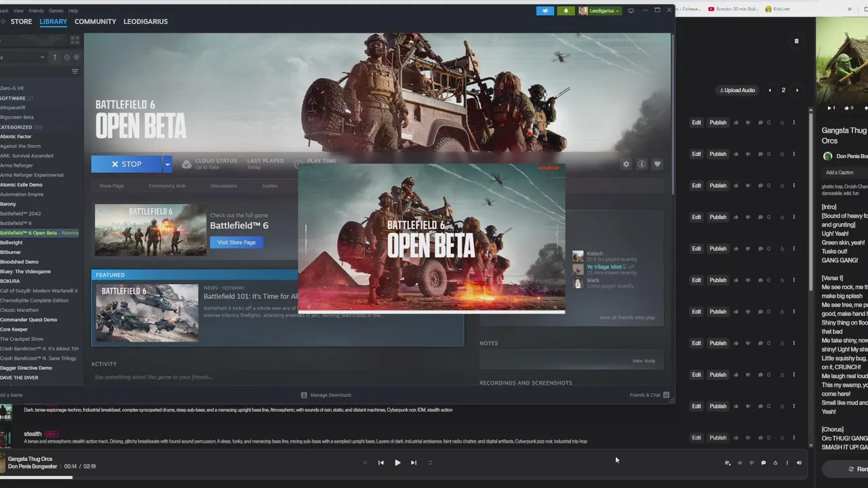Open Steam View menu
The width and height of the screenshot is (868, 488).
18,11
